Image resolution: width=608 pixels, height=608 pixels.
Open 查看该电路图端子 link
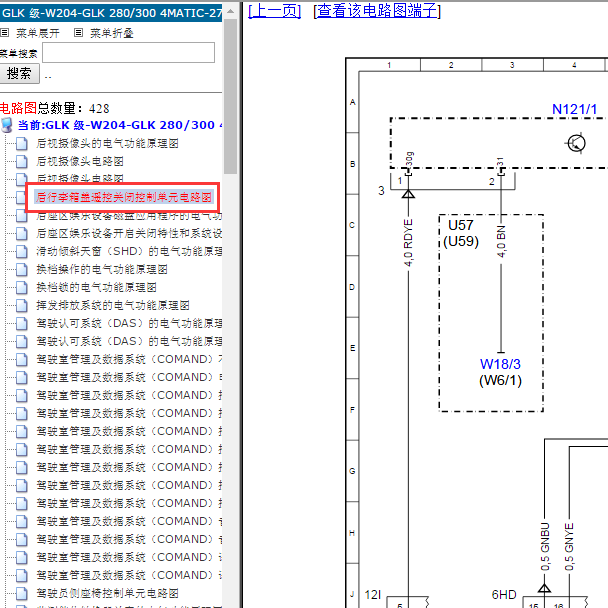(x=377, y=11)
